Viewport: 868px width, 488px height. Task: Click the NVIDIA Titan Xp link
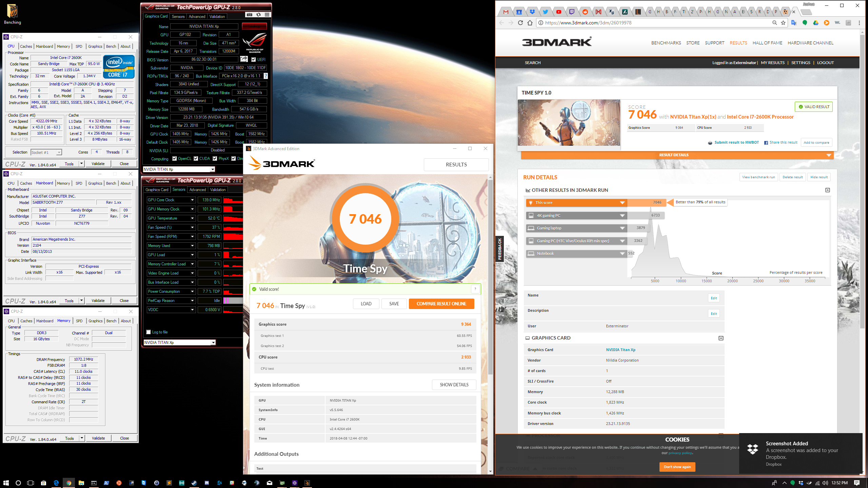620,350
